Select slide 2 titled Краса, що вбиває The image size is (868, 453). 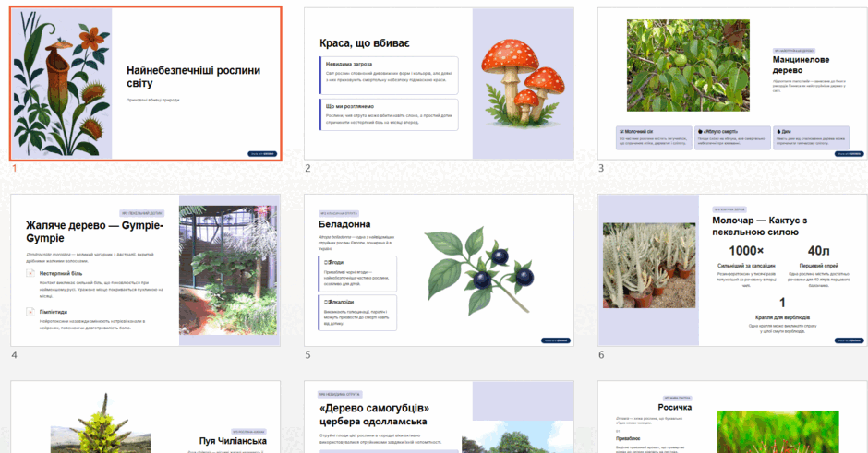439,84
